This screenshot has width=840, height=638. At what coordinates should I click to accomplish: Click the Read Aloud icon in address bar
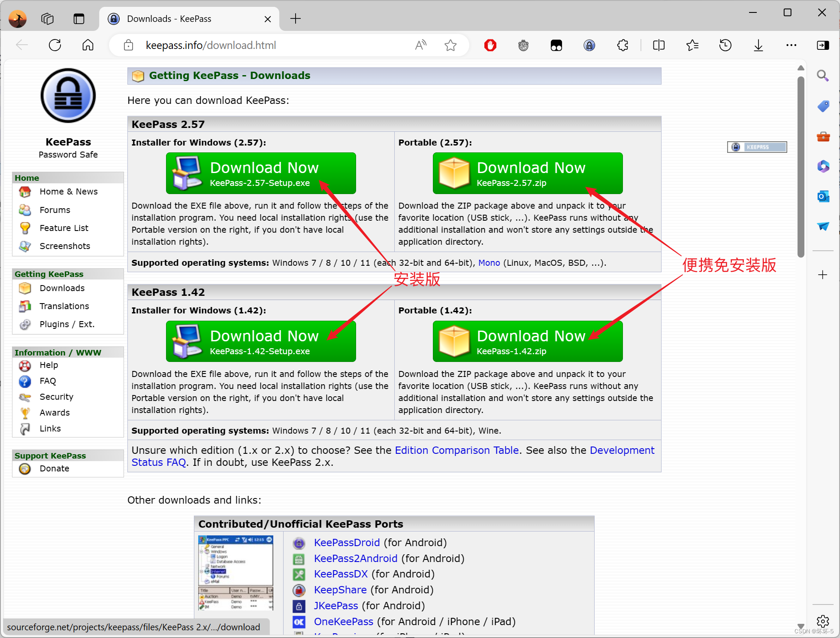tap(421, 45)
